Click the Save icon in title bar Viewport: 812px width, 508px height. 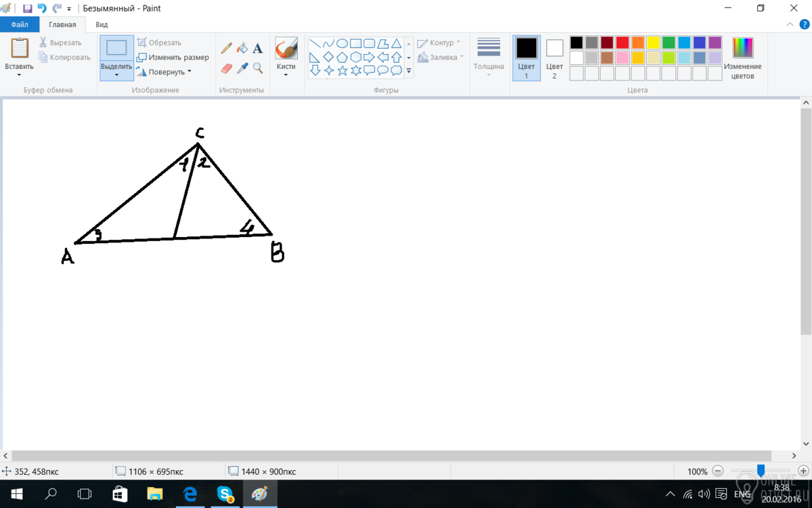(28, 9)
